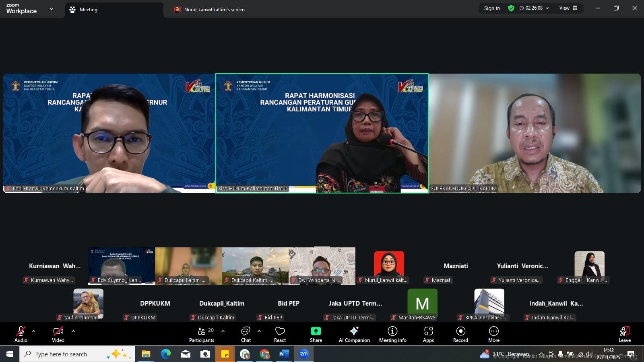Image resolution: width=644 pixels, height=362 pixels.
Task: Unmute microphone with Audio button
Action: point(21,334)
